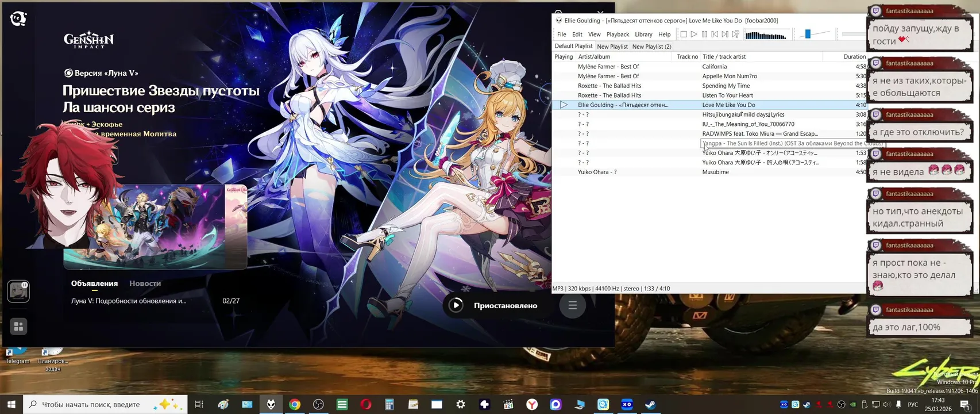Open the Playback menu in foobar2000
The width and height of the screenshot is (980, 414).
[618, 34]
